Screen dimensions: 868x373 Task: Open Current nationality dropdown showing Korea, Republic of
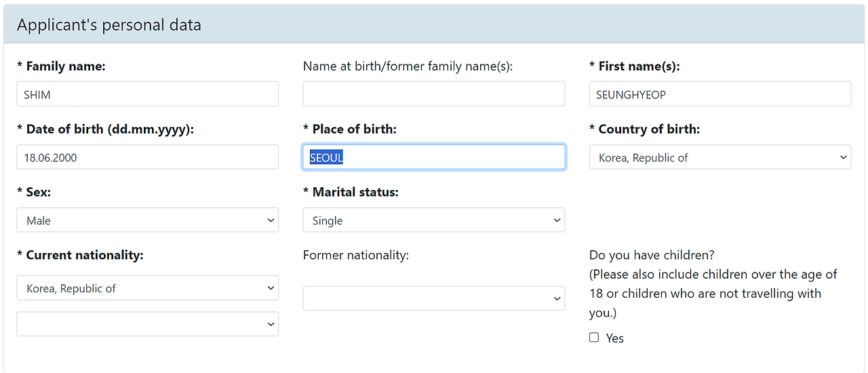(x=147, y=288)
